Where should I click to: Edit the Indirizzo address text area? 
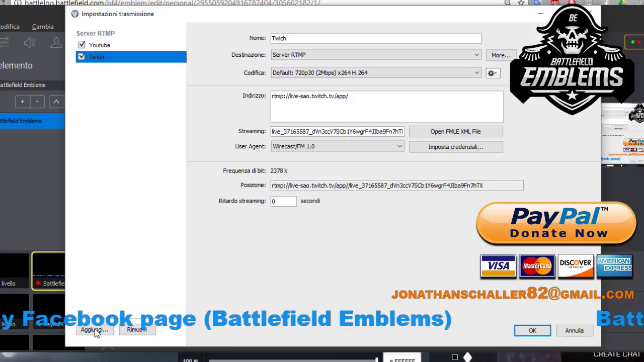[x=387, y=107]
